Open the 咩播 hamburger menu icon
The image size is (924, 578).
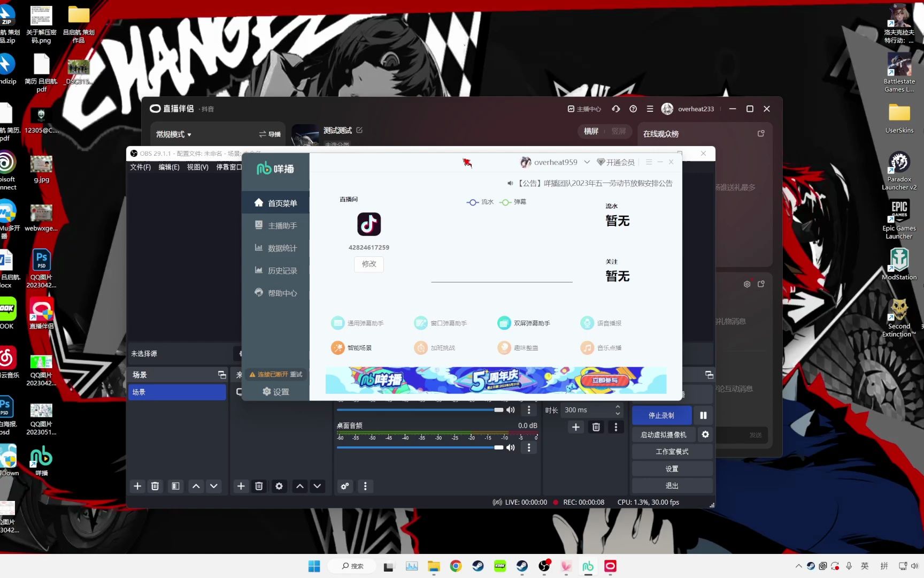click(649, 162)
